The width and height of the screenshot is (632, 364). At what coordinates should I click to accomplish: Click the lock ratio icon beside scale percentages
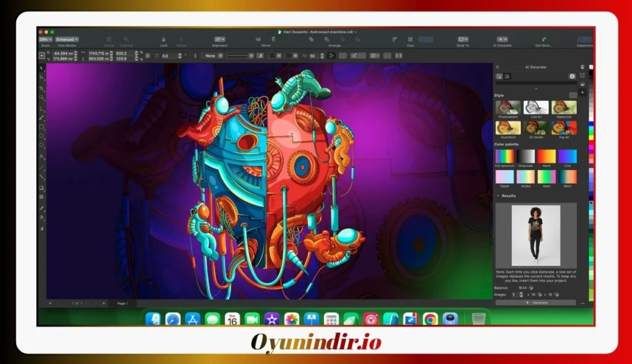point(148,56)
